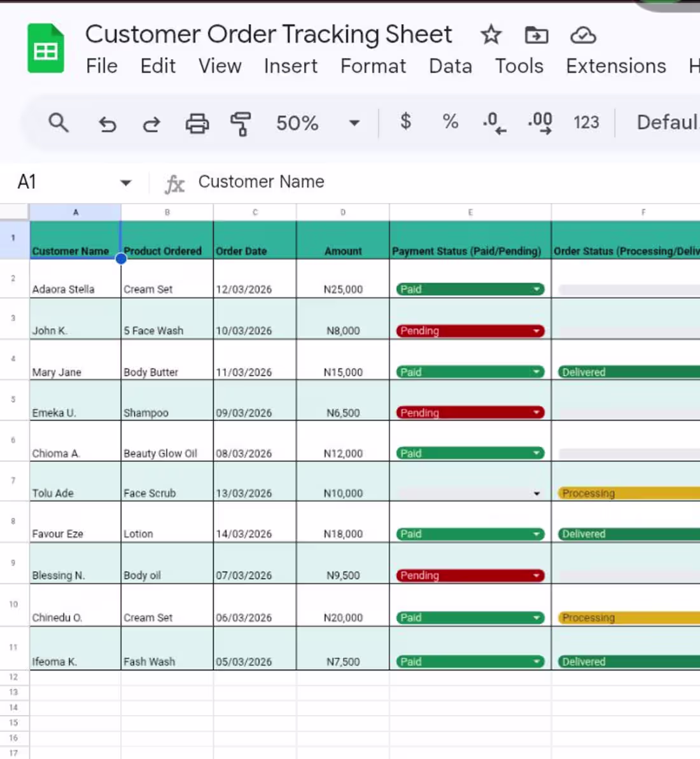The height and width of the screenshot is (759, 700).
Task: Open the Default font dropdown
Action: 668,122
